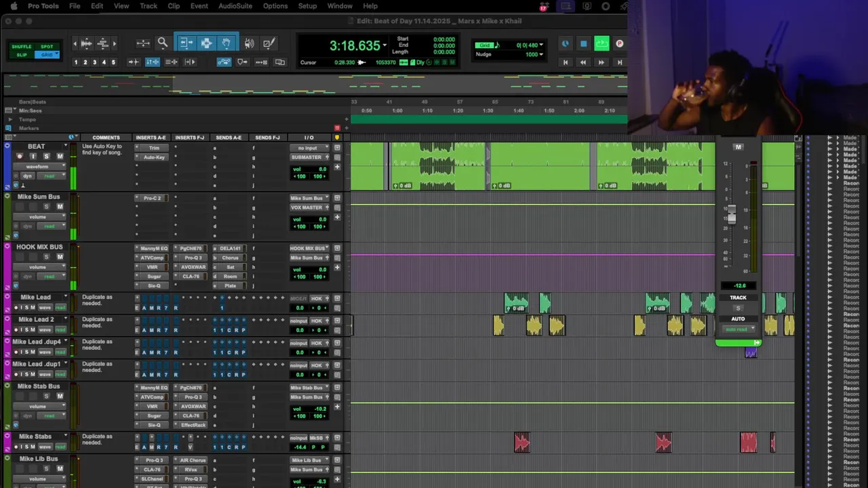The width and height of the screenshot is (868, 488).
Task: Open main counter format dropdown arrow
Action: [x=384, y=46]
